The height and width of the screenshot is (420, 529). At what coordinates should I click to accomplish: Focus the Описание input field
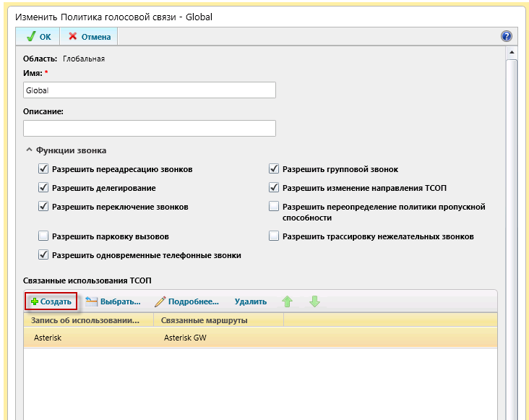[150, 128]
